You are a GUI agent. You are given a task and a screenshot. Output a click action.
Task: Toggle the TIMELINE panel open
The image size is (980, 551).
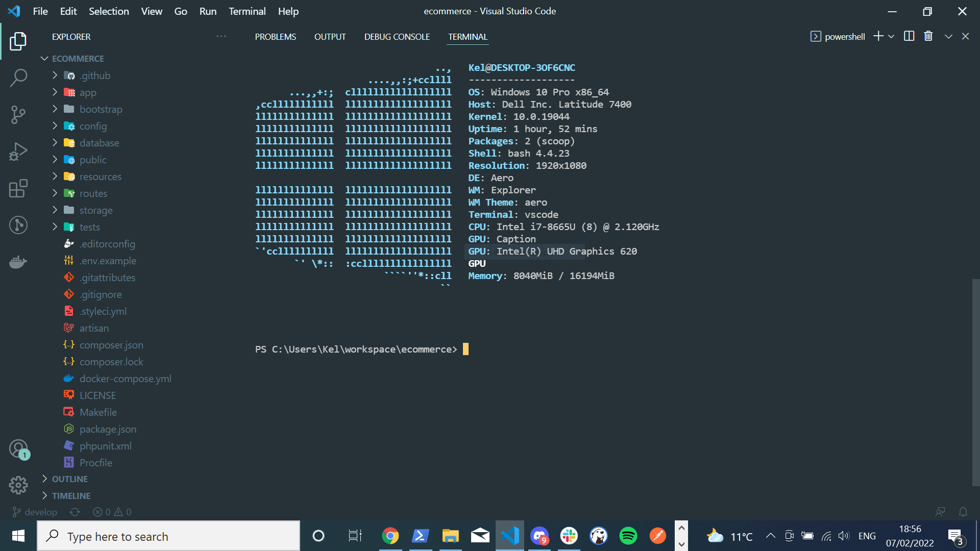tap(71, 496)
